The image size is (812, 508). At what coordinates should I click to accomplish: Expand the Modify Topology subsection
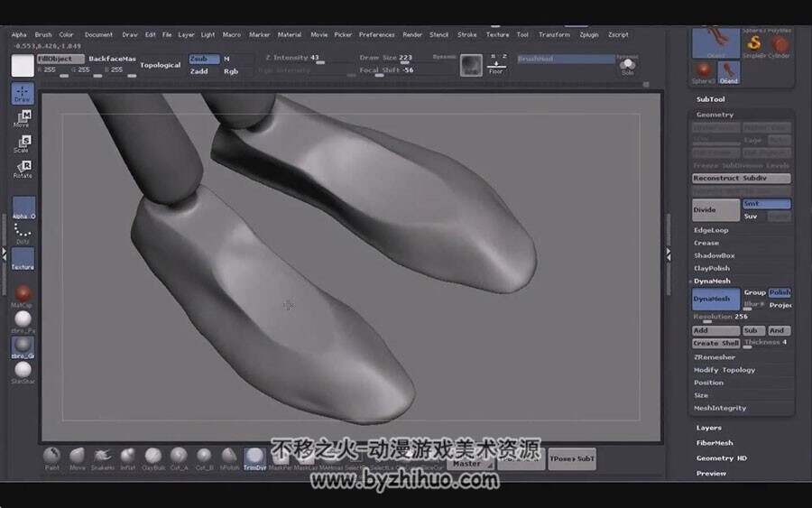click(x=724, y=370)
